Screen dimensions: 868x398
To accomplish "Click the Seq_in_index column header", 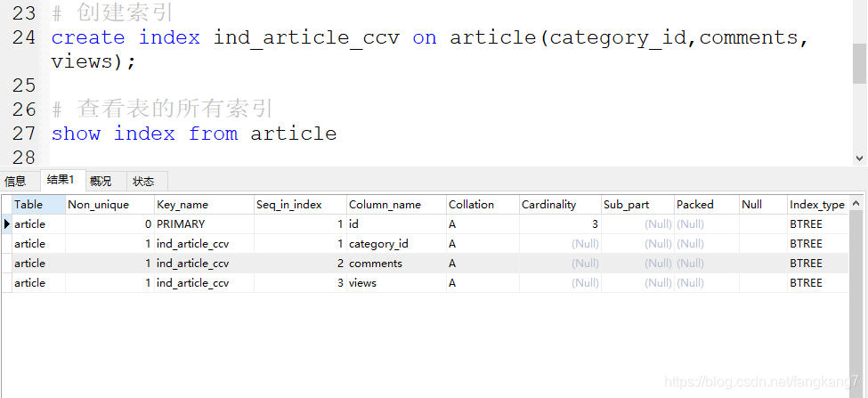I will pyautogui.click(x=301, y=205).
